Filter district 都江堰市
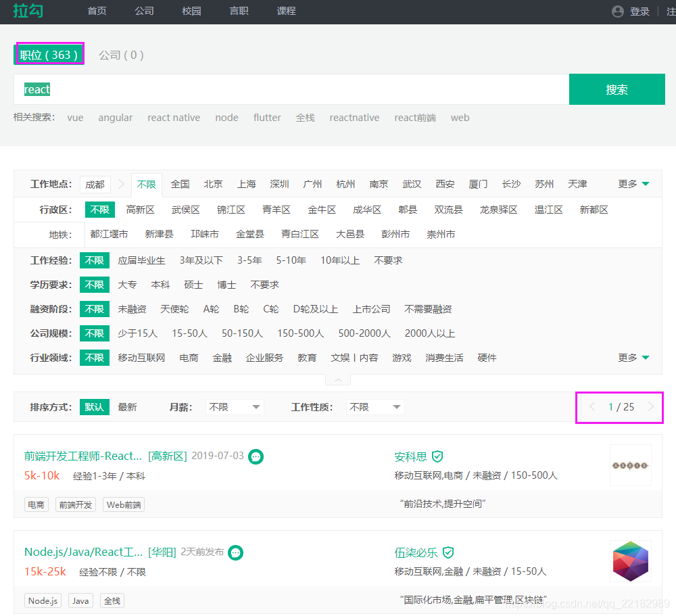The image size is (676, 616). pos(109,234)
